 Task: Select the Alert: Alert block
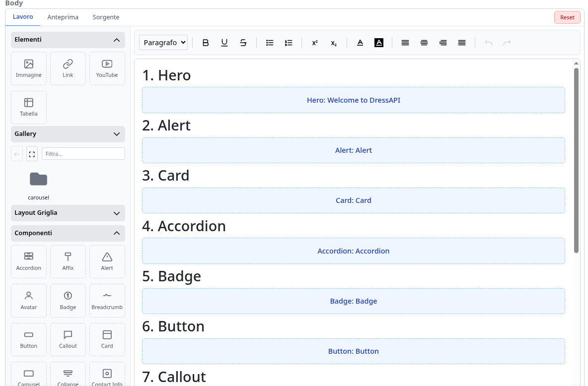click(353, 150)
